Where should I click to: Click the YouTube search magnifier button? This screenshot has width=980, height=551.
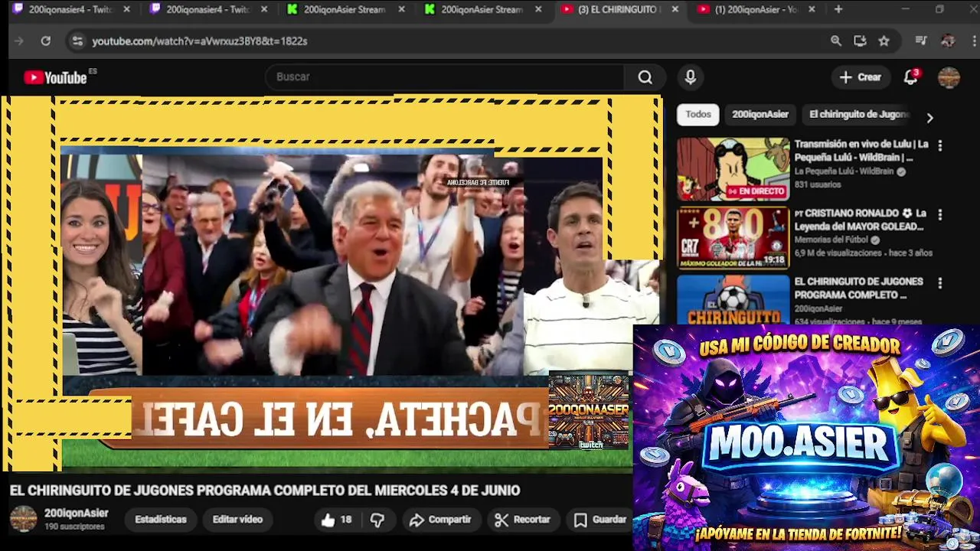pyautogui.click(x=645, y=77)
